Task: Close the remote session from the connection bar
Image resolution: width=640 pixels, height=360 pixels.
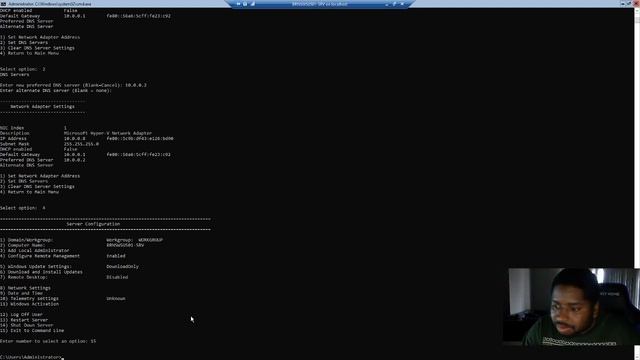Action: pyautogui.click(x=402, y=4)
